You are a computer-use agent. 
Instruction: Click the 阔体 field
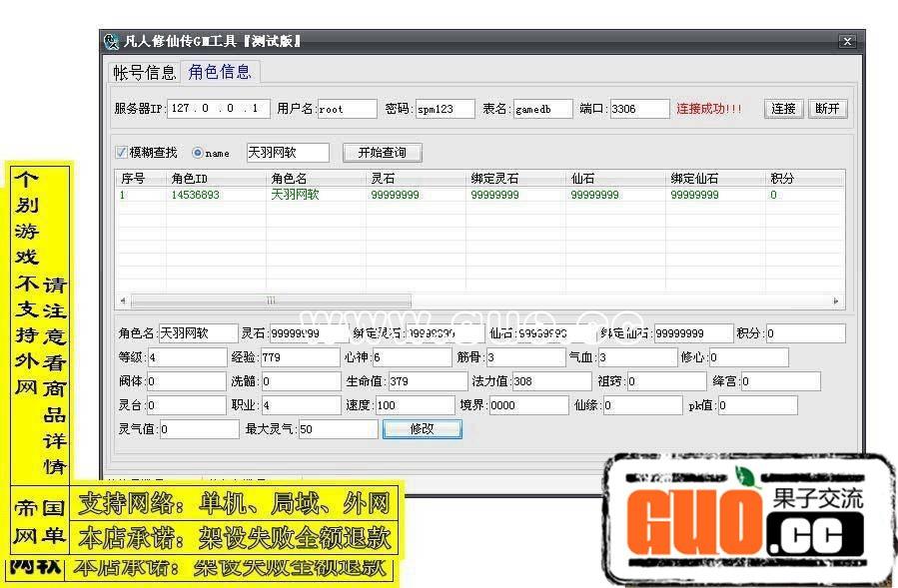(187, 381)
